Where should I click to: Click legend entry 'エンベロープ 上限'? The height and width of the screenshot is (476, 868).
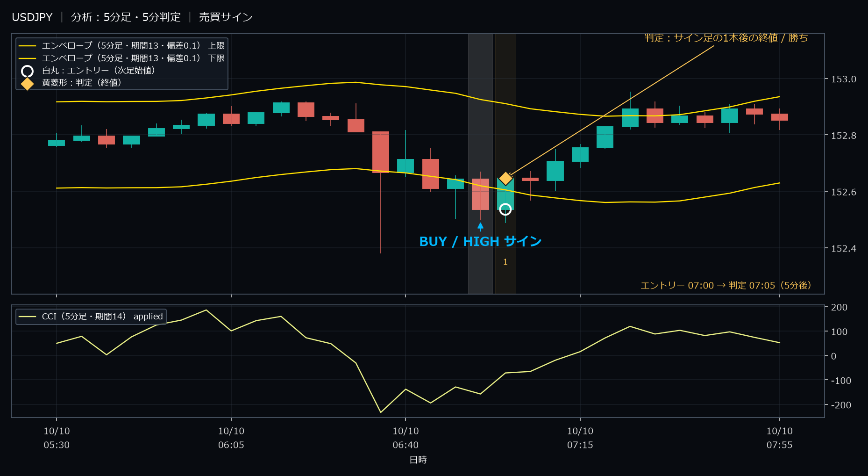pyautogui.click(x=121, y=46)
